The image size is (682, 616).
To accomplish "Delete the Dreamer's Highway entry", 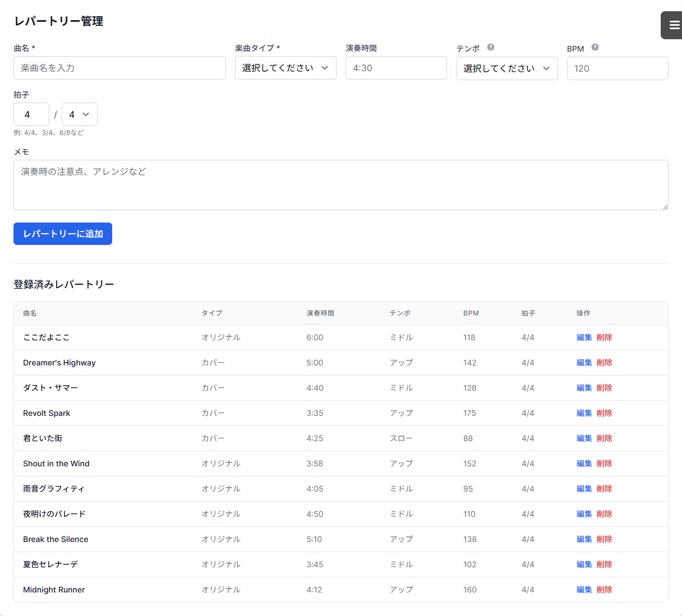I will (604, 363).
